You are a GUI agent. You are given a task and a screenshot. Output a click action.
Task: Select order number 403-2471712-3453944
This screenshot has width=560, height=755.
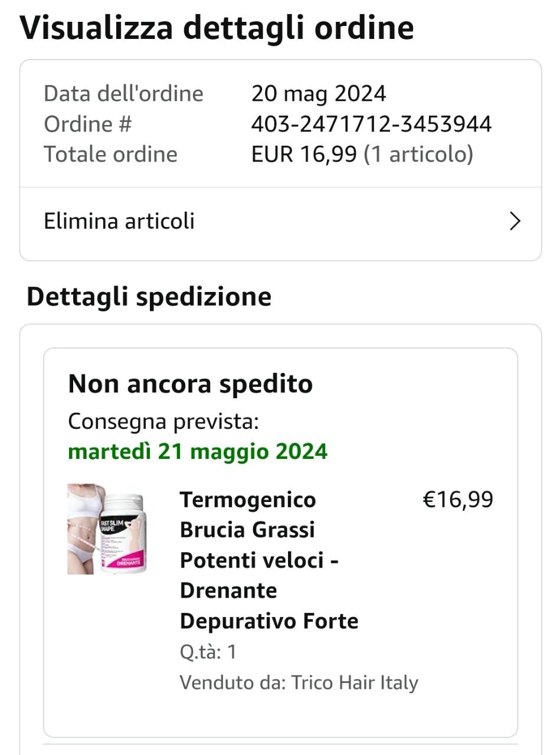click(x=371, y=124)
